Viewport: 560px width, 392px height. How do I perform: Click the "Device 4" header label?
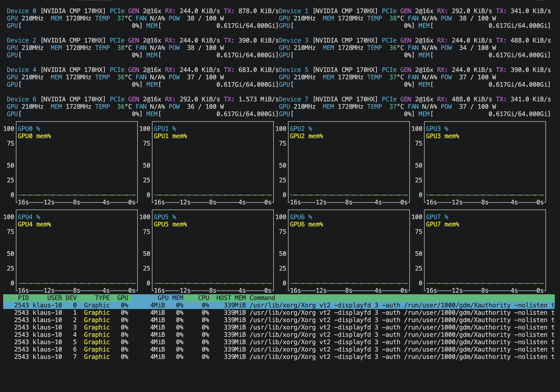click(x=22, y=70)
